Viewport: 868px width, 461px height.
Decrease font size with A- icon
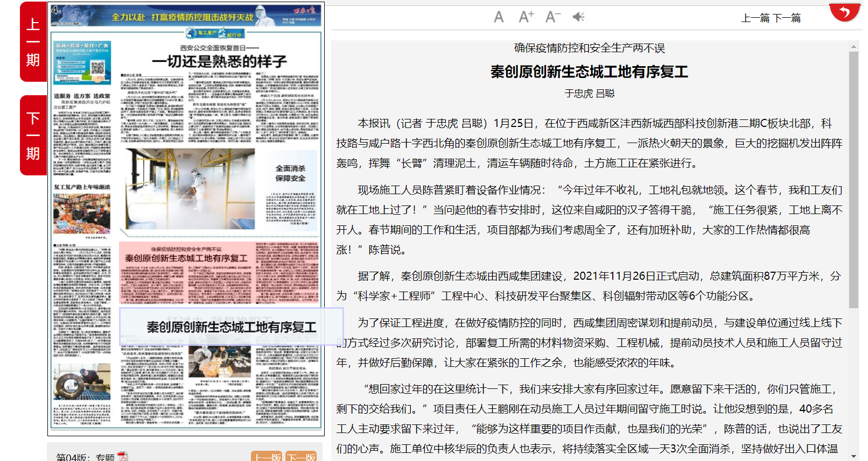tap(553, 17)
